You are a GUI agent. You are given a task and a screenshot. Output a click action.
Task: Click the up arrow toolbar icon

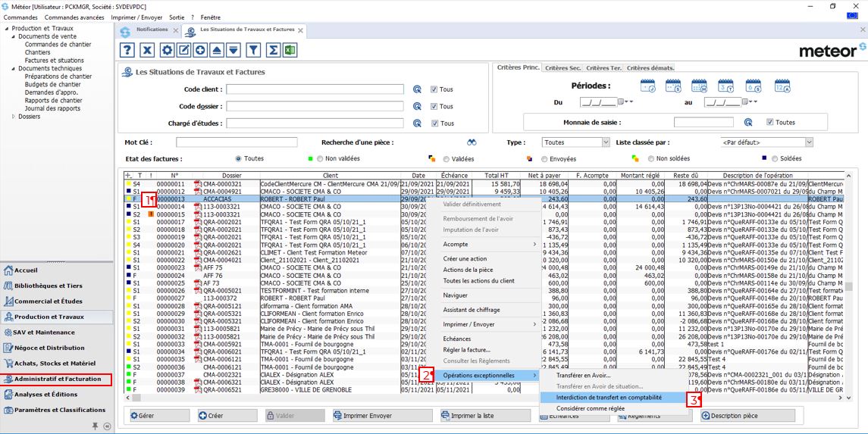pyautogui.click(x=217, y=50)
